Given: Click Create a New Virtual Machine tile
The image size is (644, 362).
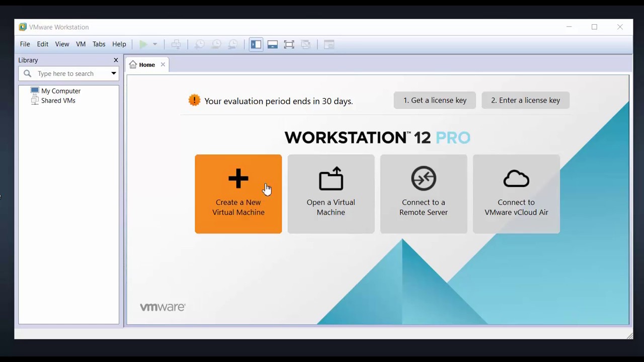Looking at the screenshot, I should pyautogui.click(x=238, y=194).
